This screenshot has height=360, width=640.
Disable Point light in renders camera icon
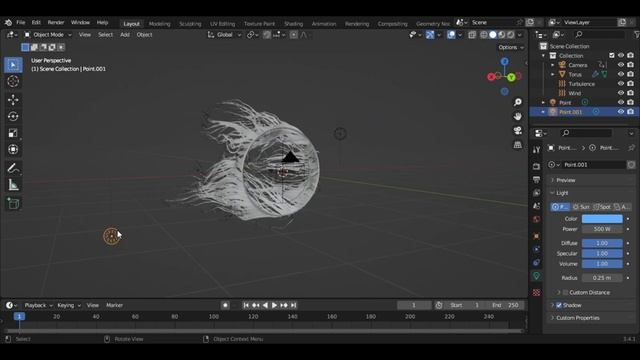coord(631,102)
